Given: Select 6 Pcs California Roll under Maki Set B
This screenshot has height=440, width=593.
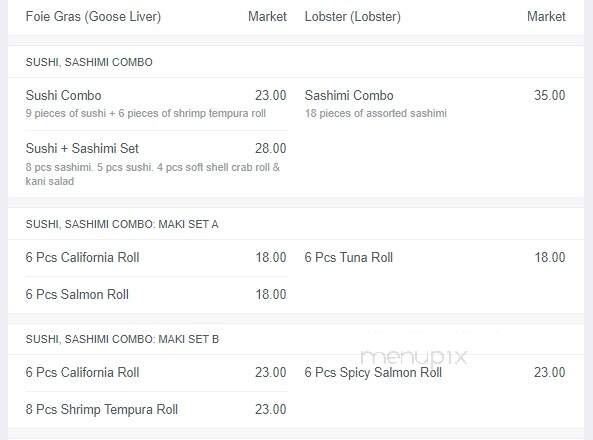Looking at the screenshot, I should tap(82, 372).
